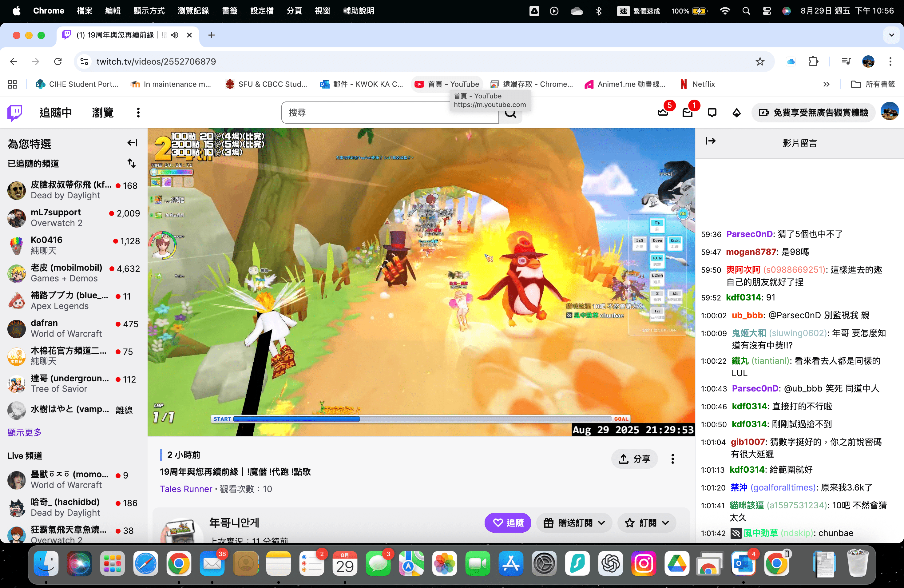
Task: Open the notifications inbox icon
Action: [688, 113]
